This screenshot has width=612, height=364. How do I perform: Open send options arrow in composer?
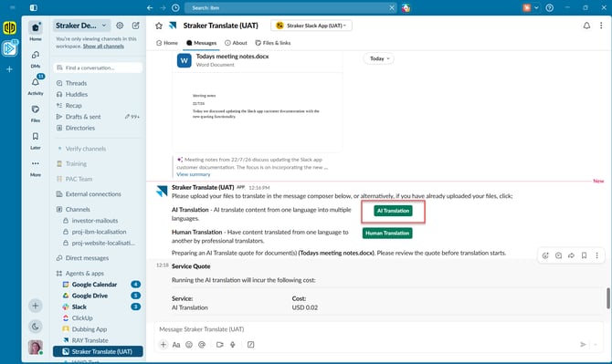pos(596,345)
